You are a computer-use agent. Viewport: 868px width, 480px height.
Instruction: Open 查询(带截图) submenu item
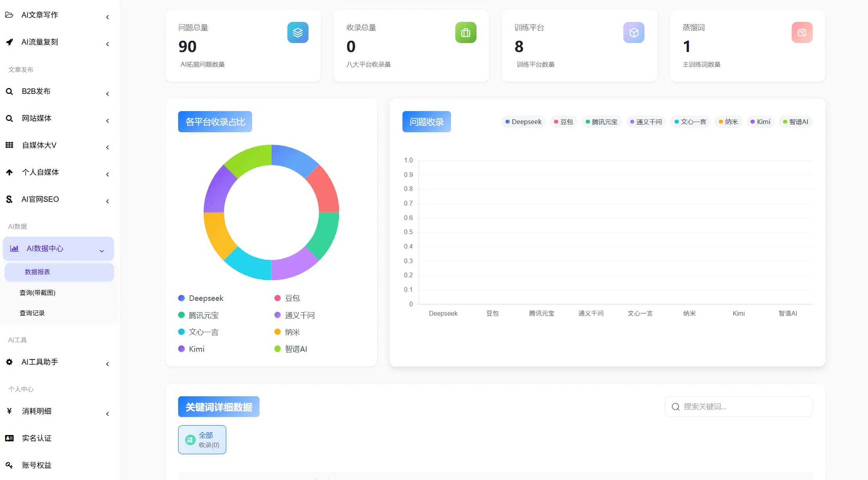[38, 293]
